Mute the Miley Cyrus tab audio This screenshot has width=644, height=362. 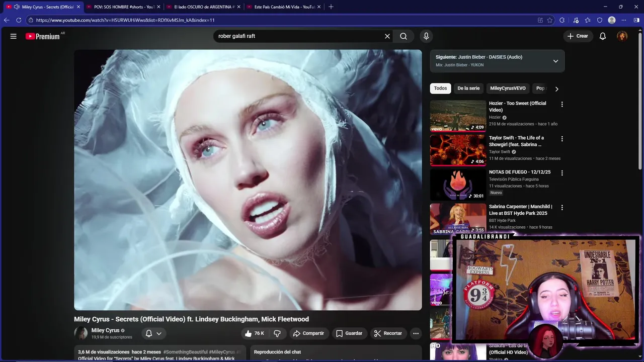pos(17,7)
